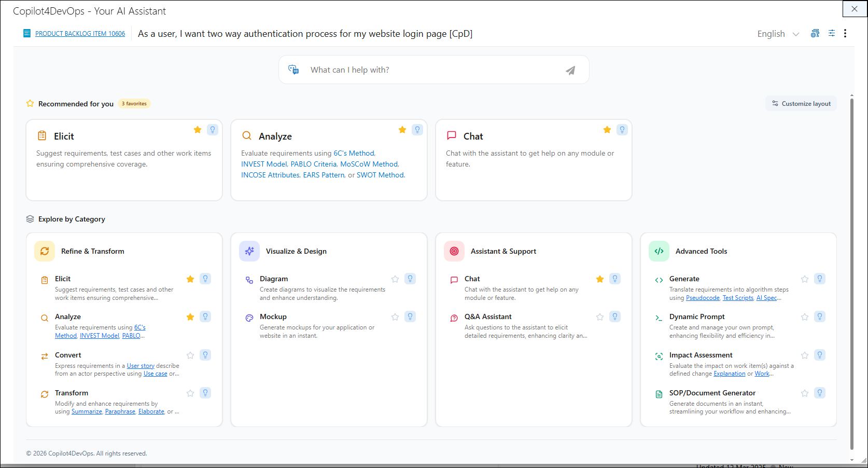The height and width of the screenshot is (468, 868).
Task: Click the send paper-plane icon
Action: pyautogui.click(x=570, y=70)
